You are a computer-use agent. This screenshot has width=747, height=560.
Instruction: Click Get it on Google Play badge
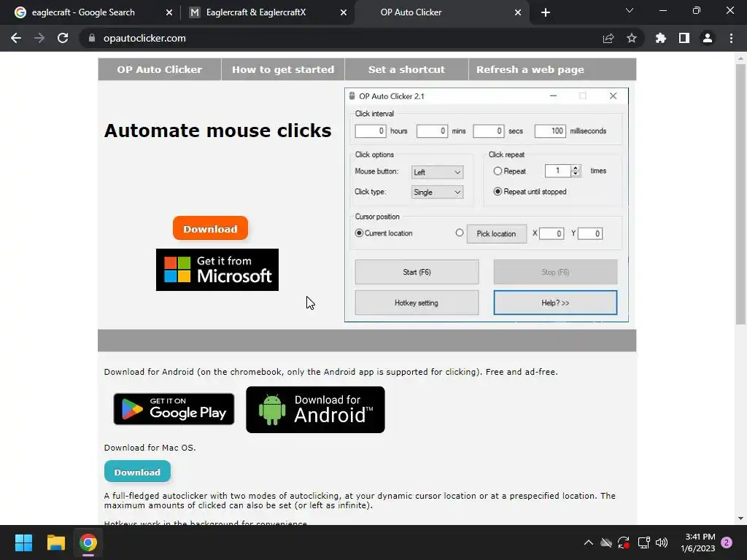tap(174, 409)
